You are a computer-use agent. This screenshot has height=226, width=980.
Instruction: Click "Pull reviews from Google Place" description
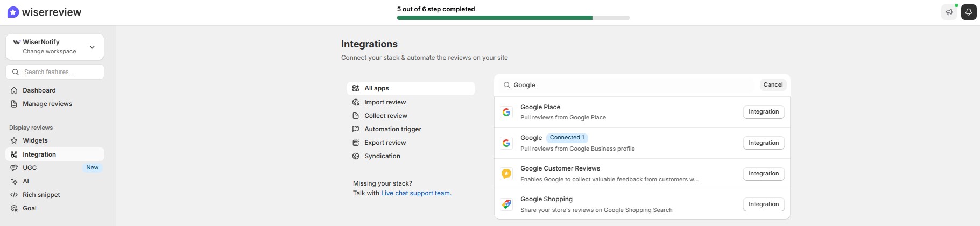[x=563, y=117]
